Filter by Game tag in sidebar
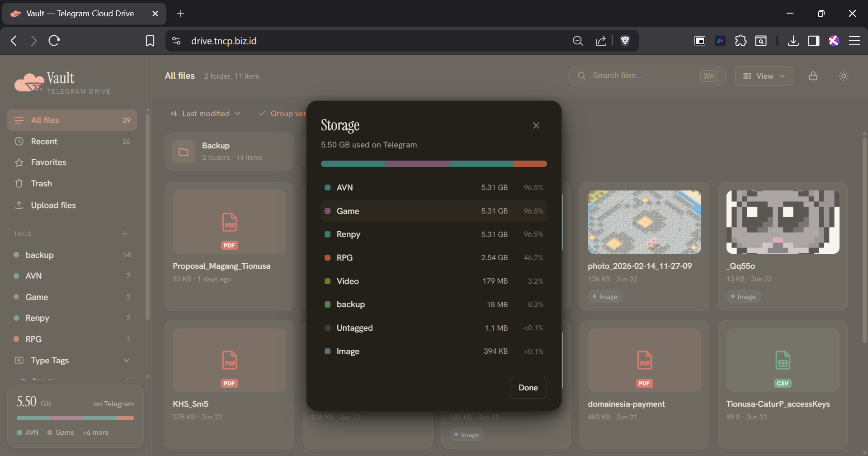The width and height of the screenshot is (868, 456). click(x=72, y=297)
